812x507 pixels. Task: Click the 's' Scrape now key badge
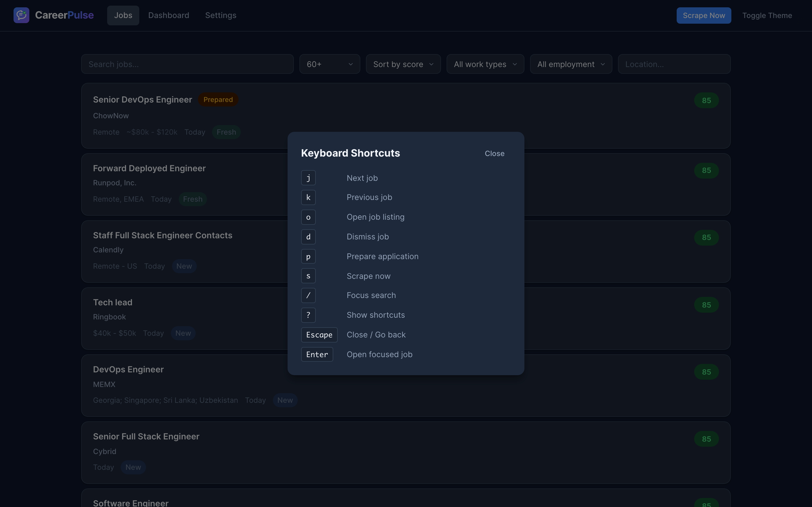(x=308, y=276)
